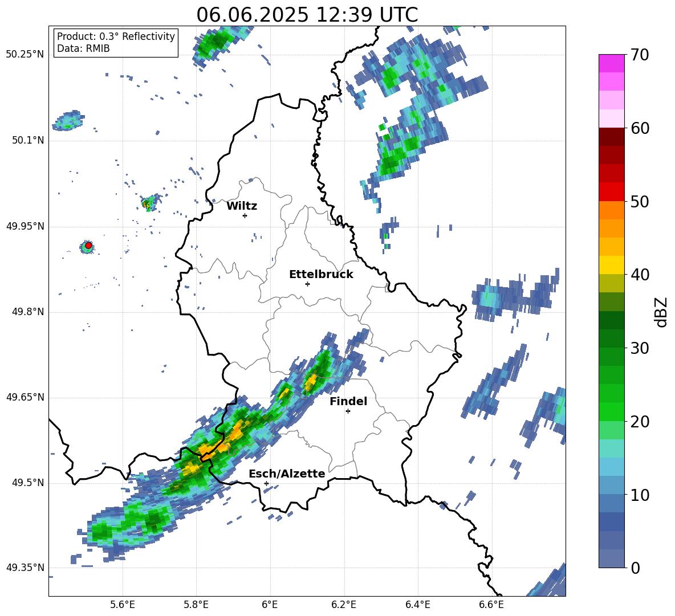Click the 49.35°N latitude label
Viewport: 675px width, 616px height.
click(x=25, y=568)
